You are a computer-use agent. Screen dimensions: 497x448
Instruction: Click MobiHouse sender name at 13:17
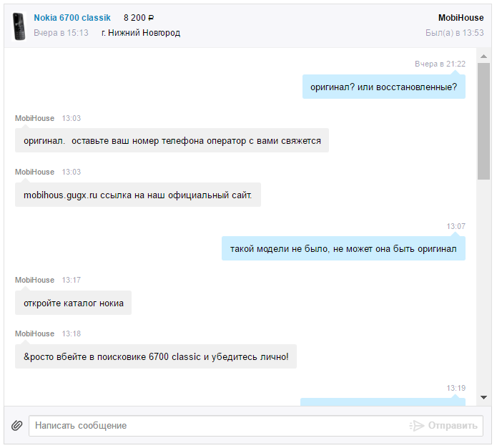[34, 280]
